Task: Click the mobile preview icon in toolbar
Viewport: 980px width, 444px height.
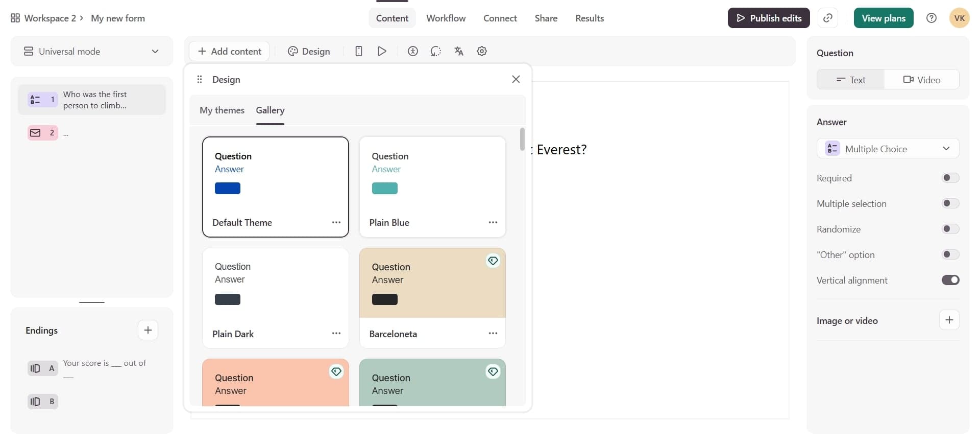Action: click(x=359, y=51)
